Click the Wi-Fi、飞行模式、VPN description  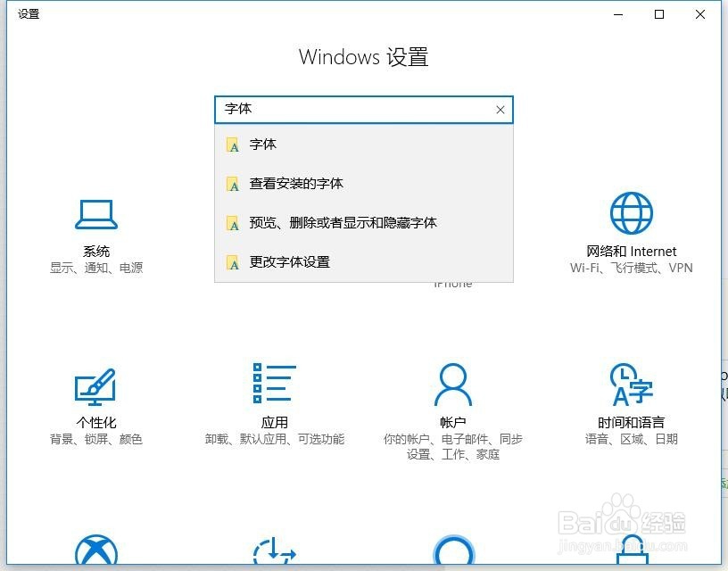pos(631,268)
